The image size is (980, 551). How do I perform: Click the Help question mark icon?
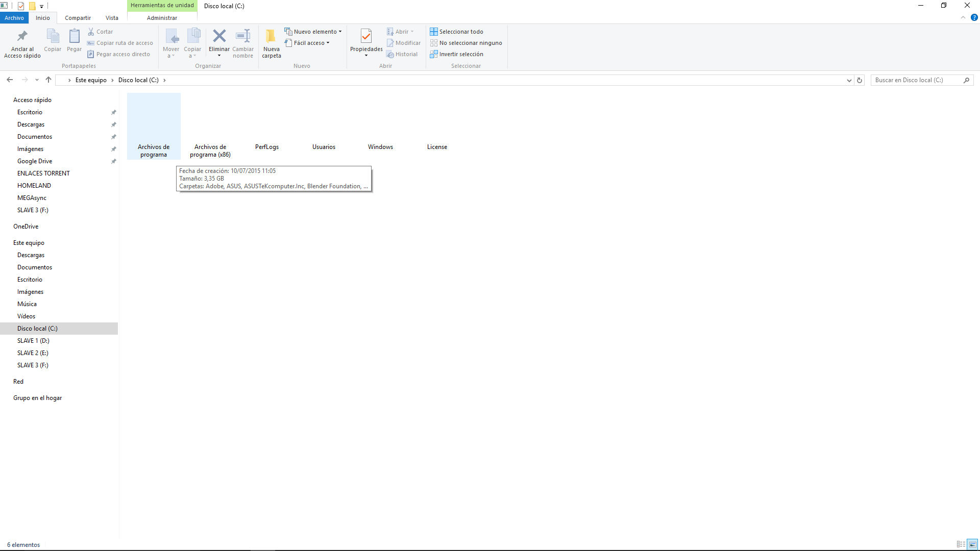974,17
